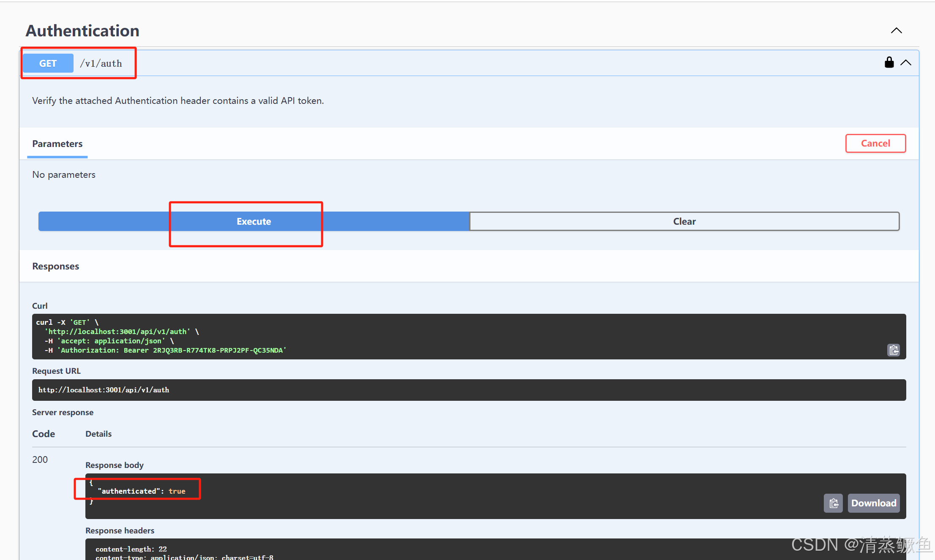Click the endpoint description text
The width and height of the screenshot is (935, 560).
pyautogui.click(x=178, y=101)
